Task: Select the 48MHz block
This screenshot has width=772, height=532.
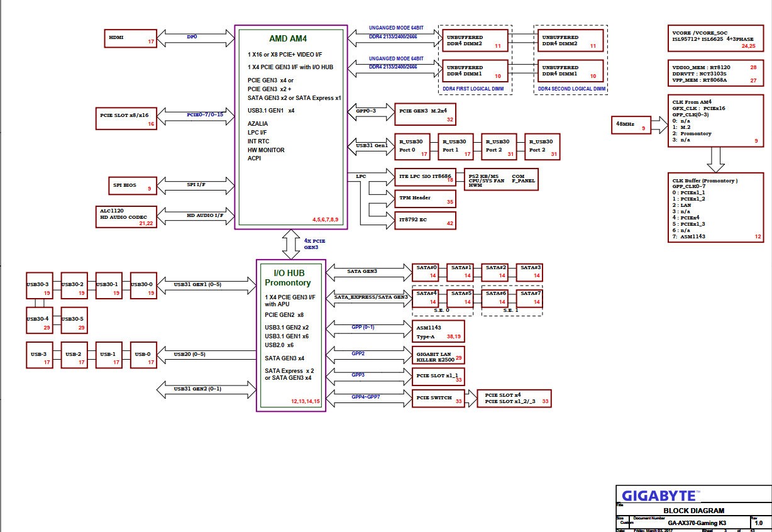Action: [x=632, y=126]
